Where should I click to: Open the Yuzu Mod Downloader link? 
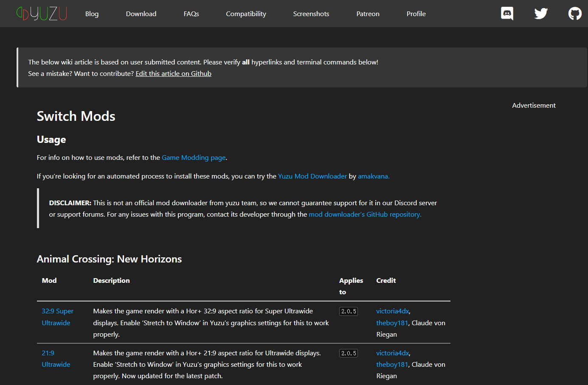312,176
